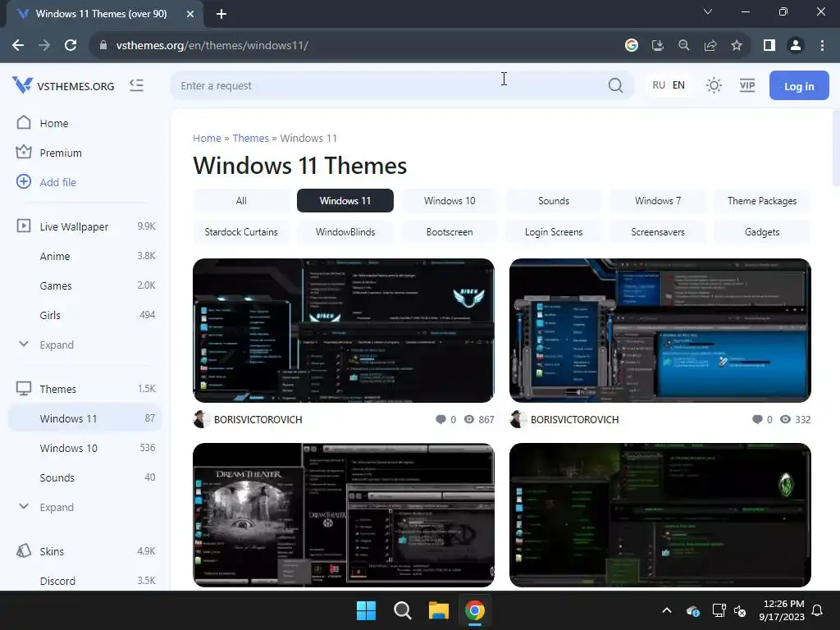Click the Home breadcrumb link

(x=207, y=138)
